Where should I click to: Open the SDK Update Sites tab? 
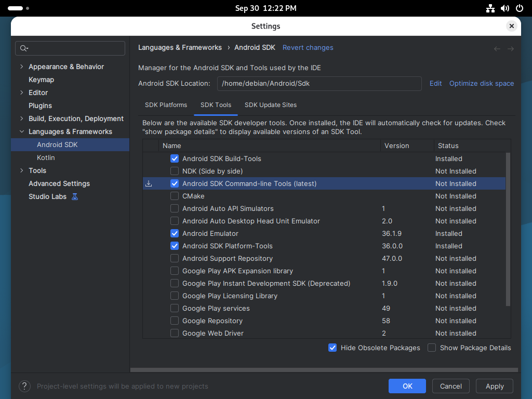pos(271,105)
